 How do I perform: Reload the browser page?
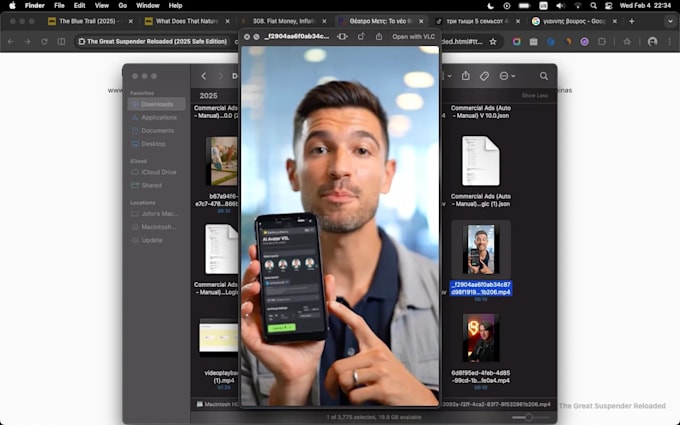click(x=44, y=42)
